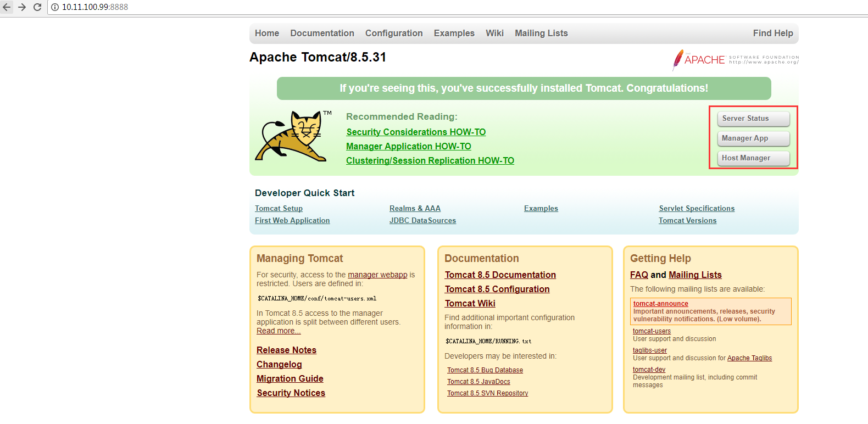Open Configuration in the top navigation
This screenshot has height=424, width=868.
(x=394, y=33)
